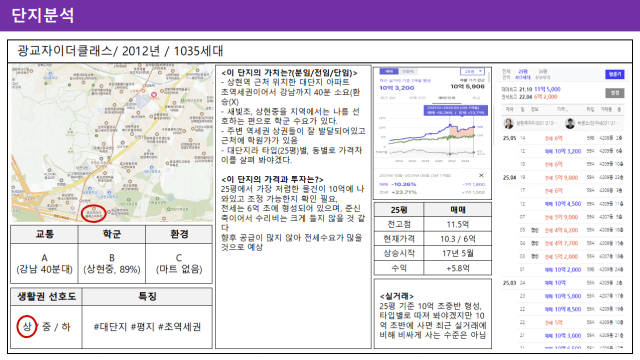The height and width of the screenshot is (360, 640).
Task: Click the 타입 column header
Action: pos(590,109)
